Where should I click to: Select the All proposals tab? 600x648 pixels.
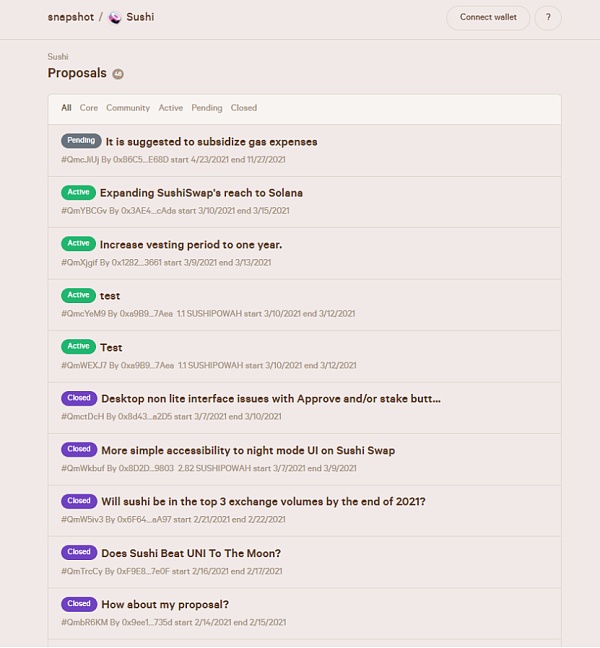[x=66, y=108]
